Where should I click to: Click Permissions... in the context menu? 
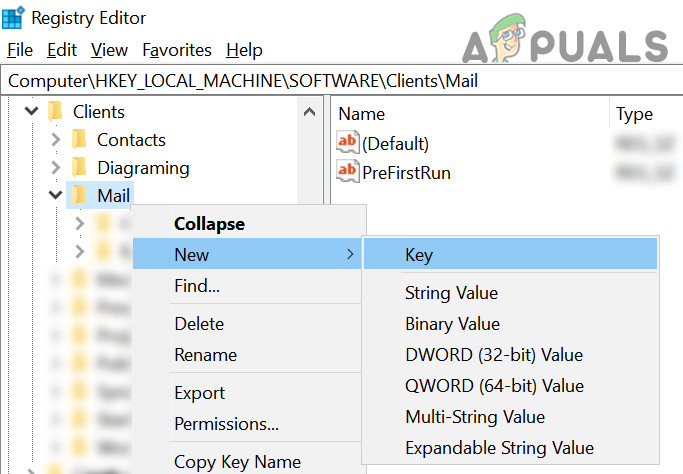(226, 424)
